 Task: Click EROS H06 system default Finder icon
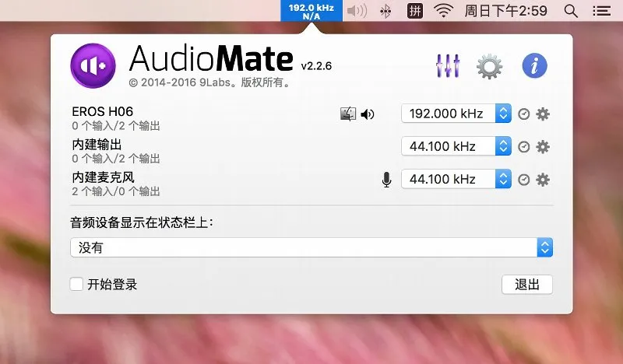click(x=348, y=114)
